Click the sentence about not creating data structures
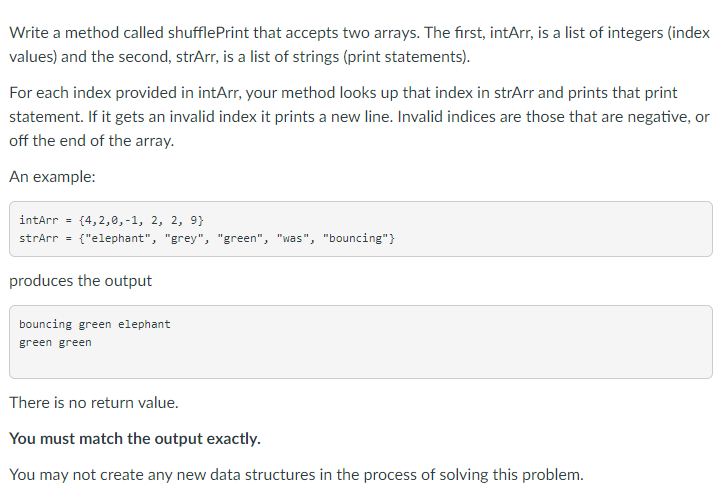The width and height of the screenshot is (724, 500). [296, 475]
